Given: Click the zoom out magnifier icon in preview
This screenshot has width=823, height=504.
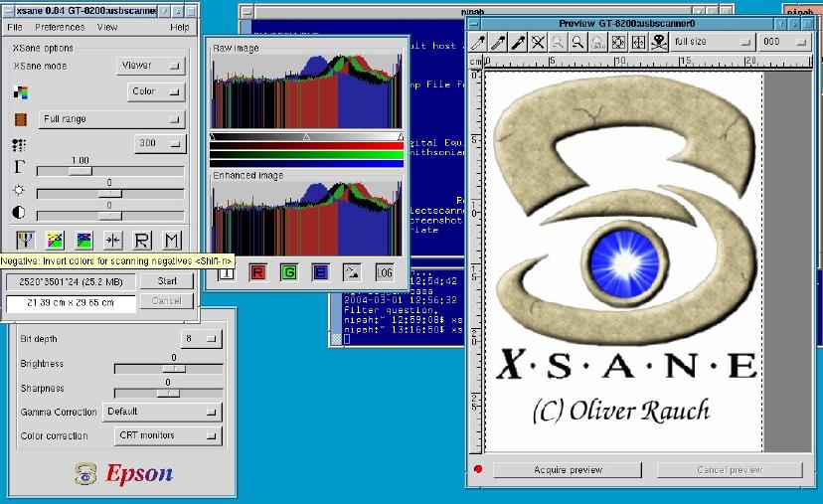Looking at the screenshot, I should [x=558, y=43].
